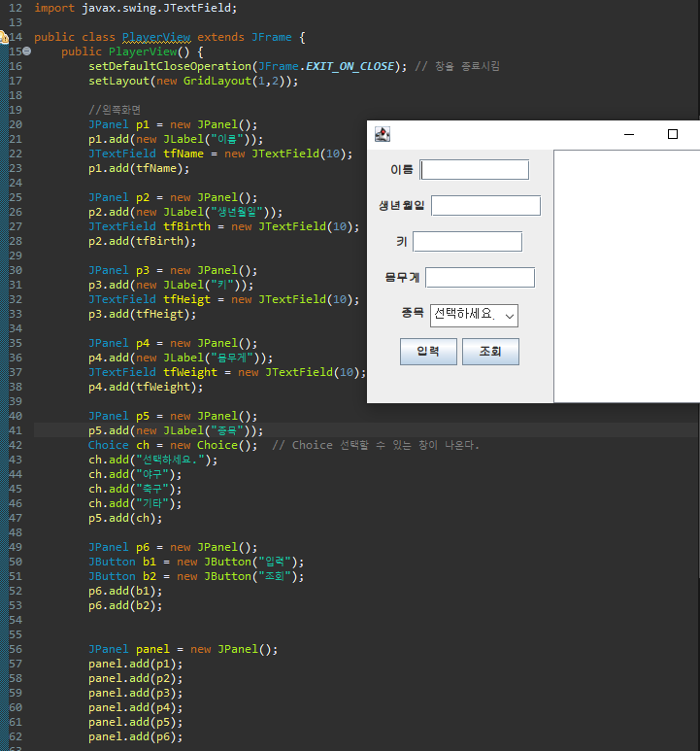Click the 종목 label in the swing window
700x751 pixels.
[413, 313]
